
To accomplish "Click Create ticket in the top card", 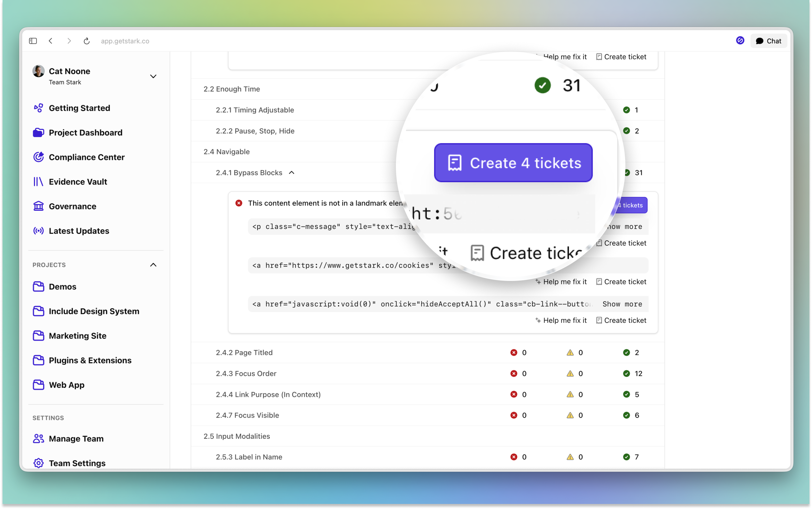I will coord(621,57).
